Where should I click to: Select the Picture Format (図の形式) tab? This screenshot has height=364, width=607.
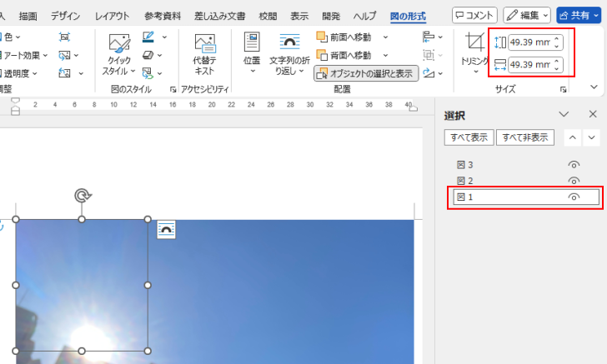click(x=408, y=16)
